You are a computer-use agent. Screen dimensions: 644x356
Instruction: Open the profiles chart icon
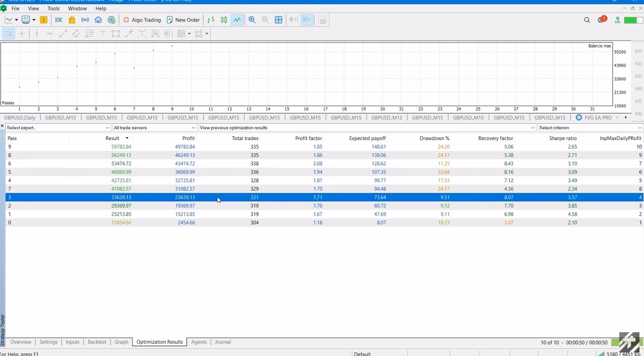(26, 20)
